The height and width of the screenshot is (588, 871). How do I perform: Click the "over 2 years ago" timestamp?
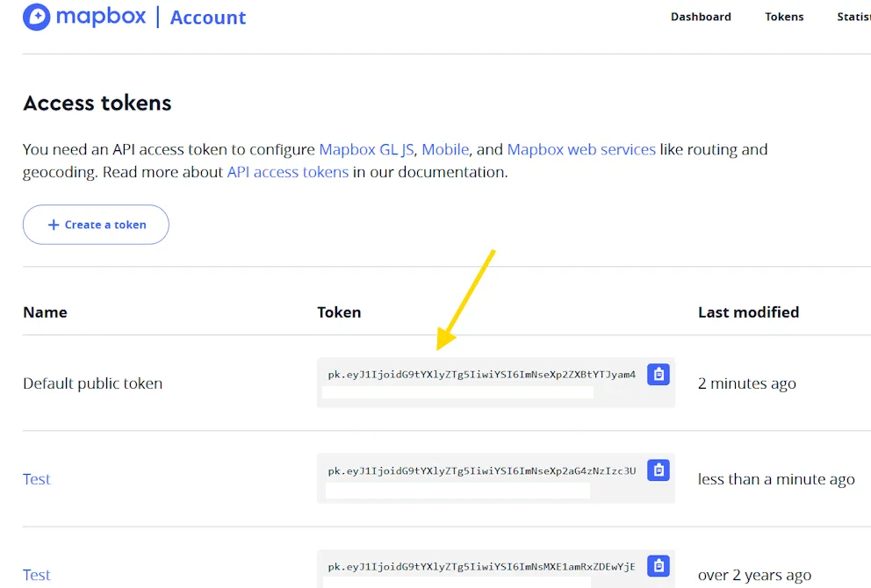754,575
